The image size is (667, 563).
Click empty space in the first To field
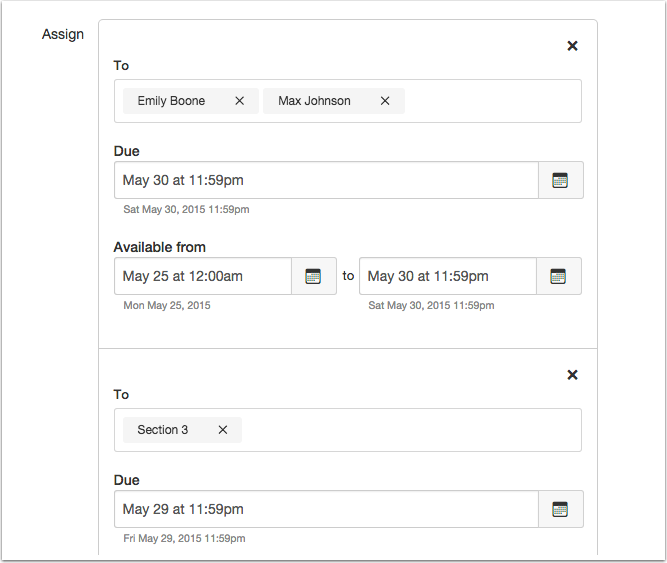(x=490, y=101)
